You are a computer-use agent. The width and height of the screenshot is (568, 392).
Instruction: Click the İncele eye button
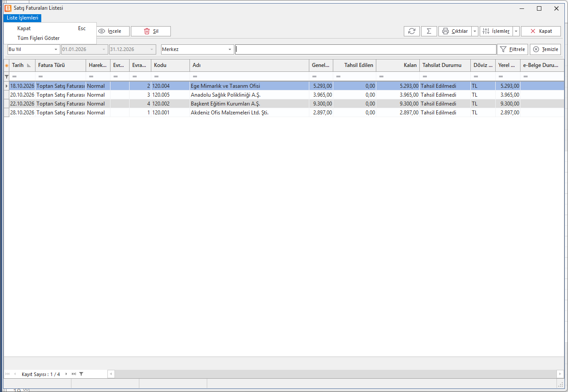113,31
